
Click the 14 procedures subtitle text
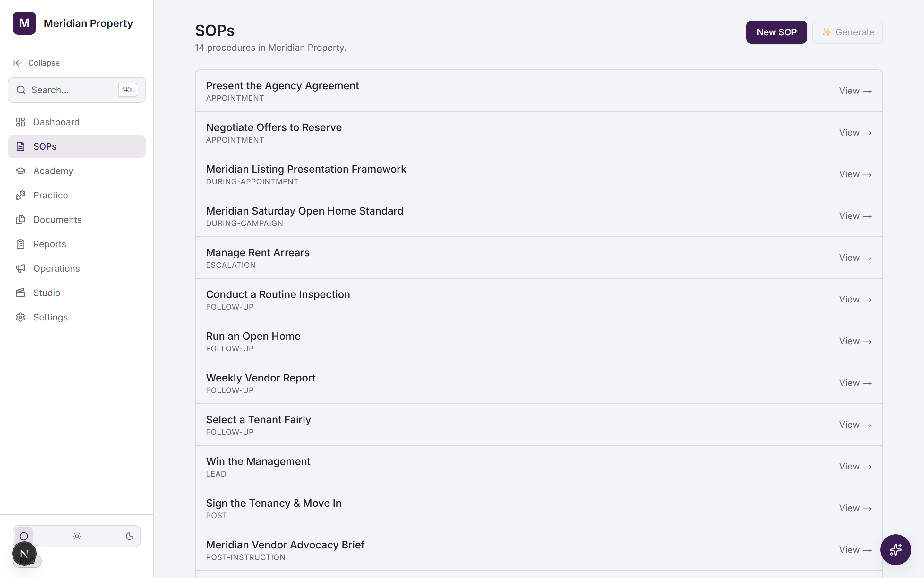pos(271,48)
